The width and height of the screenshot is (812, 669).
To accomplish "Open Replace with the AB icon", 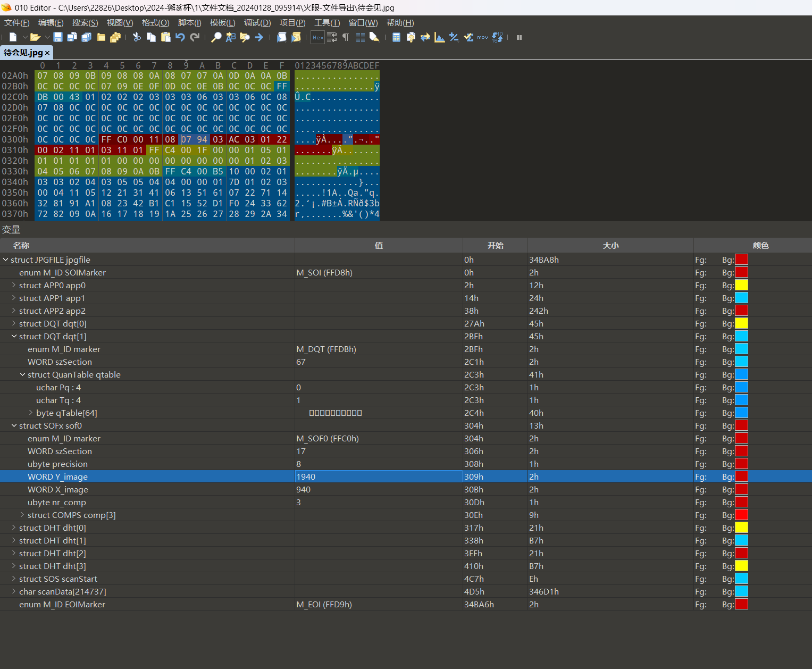I will (x=230, y=37).
